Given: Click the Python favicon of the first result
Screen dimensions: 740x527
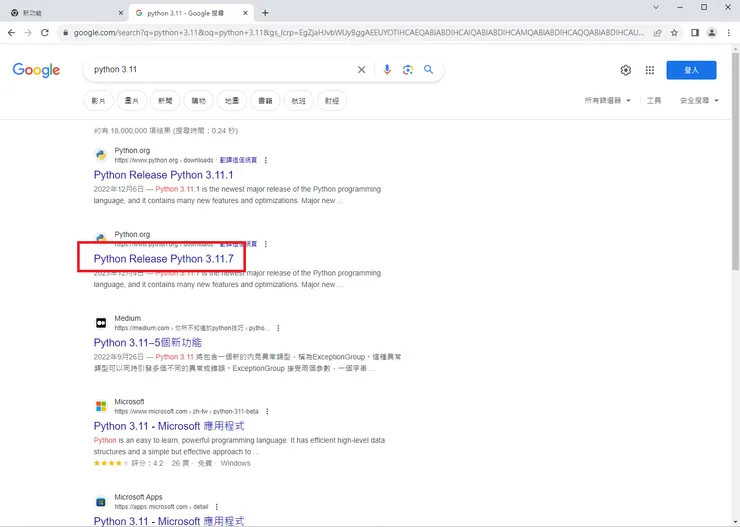Looking at the screenshot, I should [x=101, y=155].
